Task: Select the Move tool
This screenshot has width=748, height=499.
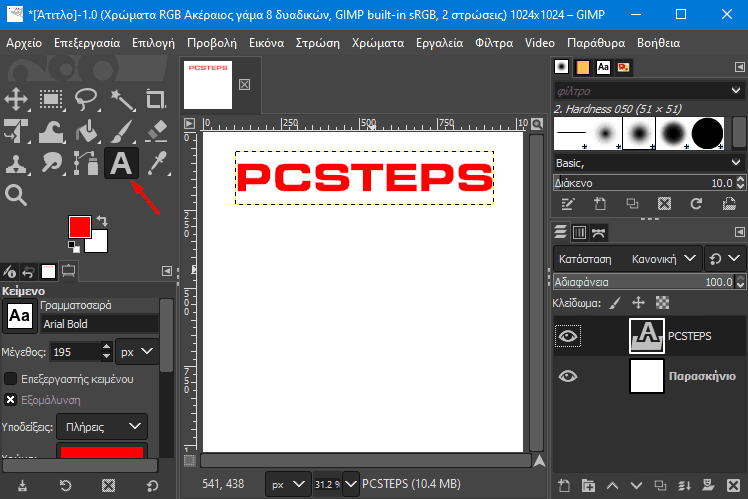Action: tap(16, 100)
